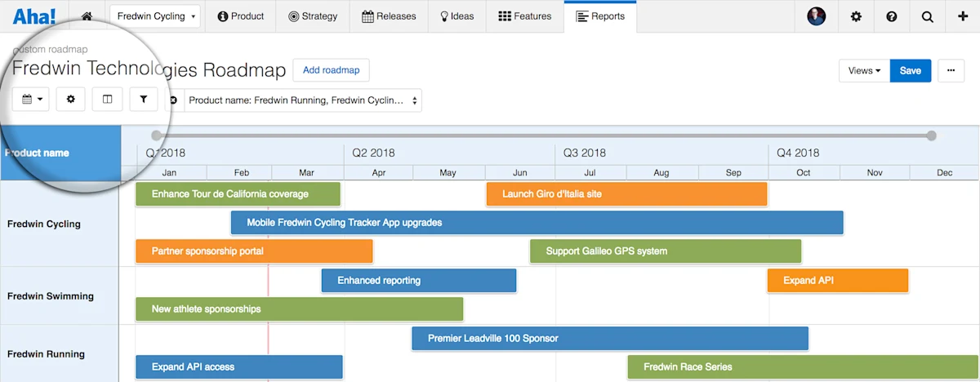Click the right timeline range slider handle
Viewport: 980px width, 382px height.
931,135
